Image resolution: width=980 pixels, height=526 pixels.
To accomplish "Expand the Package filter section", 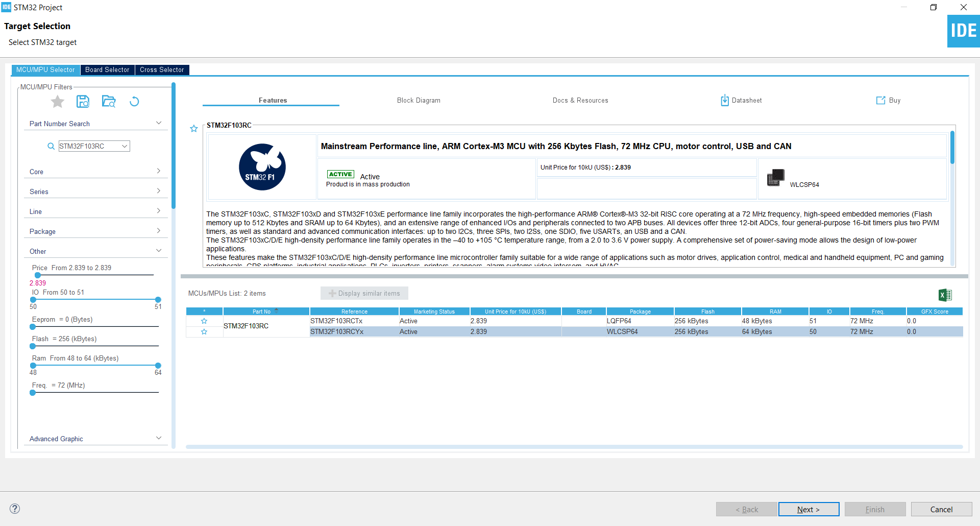I will coord(95,231).
